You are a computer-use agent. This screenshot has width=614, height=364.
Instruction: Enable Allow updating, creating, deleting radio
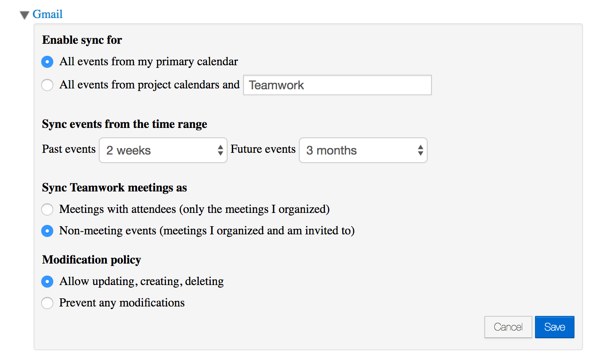[x=47, y=282]
